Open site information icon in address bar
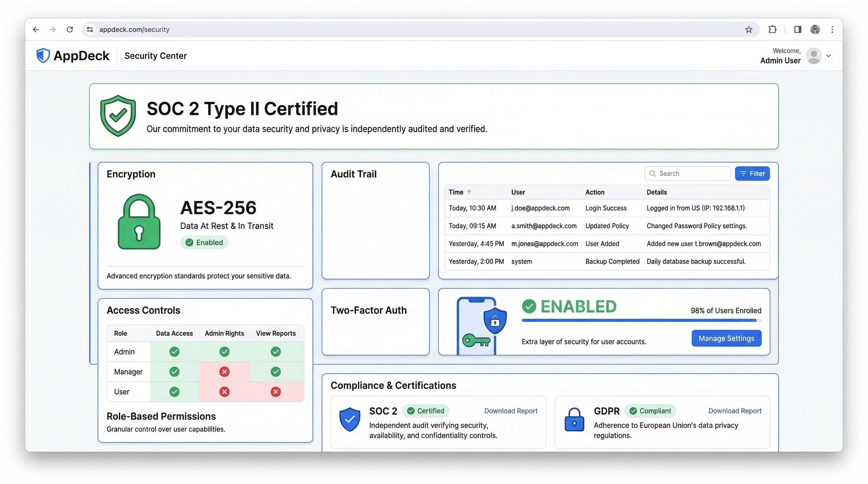868x484 pixels. 90,30
